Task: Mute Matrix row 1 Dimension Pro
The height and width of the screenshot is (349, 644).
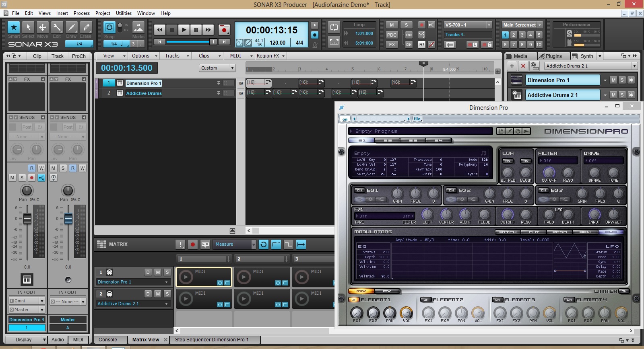Action: [158, 272]
